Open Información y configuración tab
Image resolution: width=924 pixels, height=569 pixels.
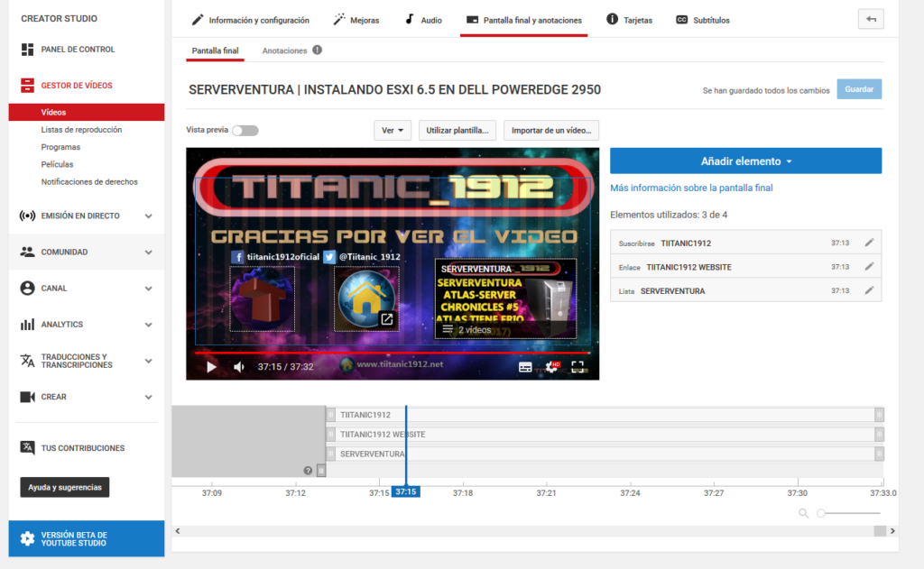(x=251, y=20)
